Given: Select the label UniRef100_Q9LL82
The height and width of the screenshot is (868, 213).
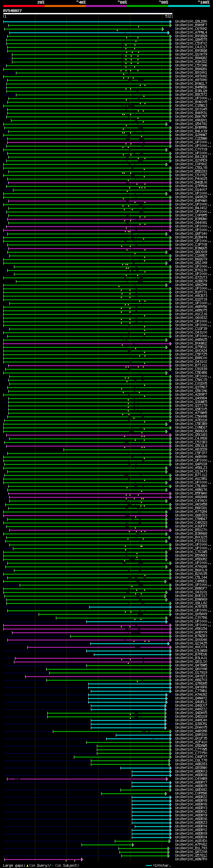Looking at the screenshot, I should click(x=191, y=603).
